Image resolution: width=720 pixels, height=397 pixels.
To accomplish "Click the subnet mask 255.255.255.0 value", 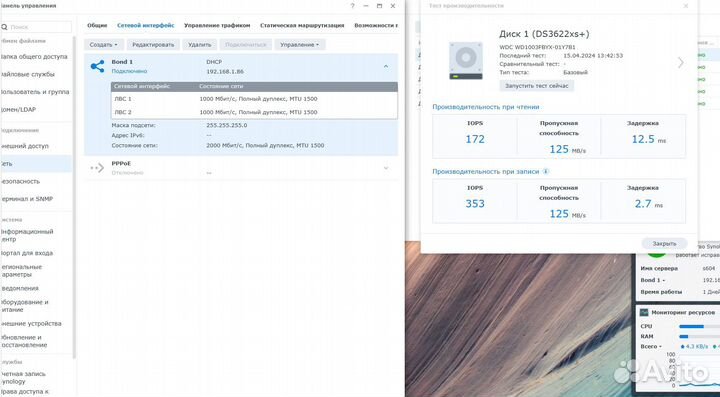I will coord(227,125).
